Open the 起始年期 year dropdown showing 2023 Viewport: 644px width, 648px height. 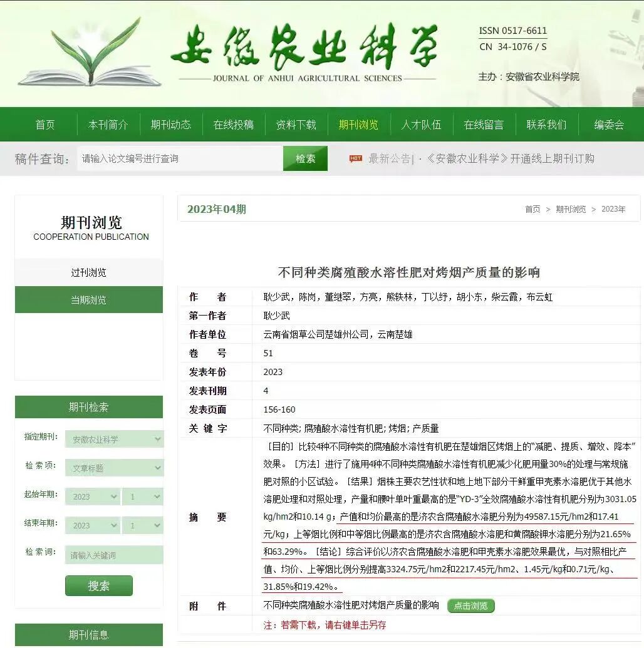[x=92, y=496]
